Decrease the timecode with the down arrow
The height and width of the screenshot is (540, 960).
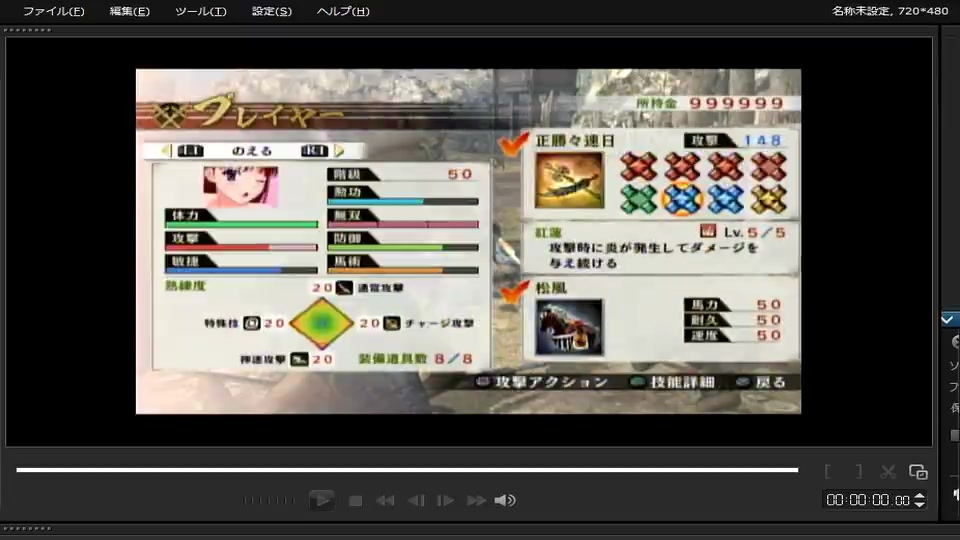[920, 504]
